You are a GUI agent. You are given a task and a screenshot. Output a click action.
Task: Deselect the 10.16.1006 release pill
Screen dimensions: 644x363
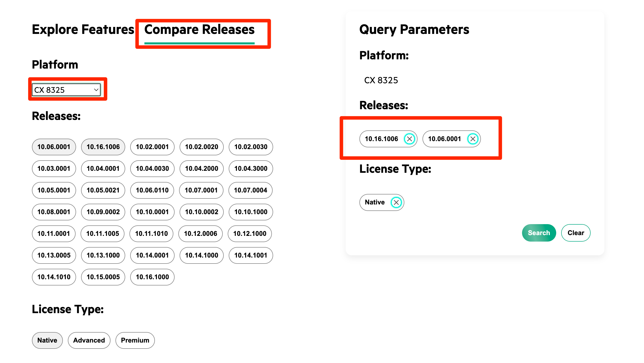103,147
